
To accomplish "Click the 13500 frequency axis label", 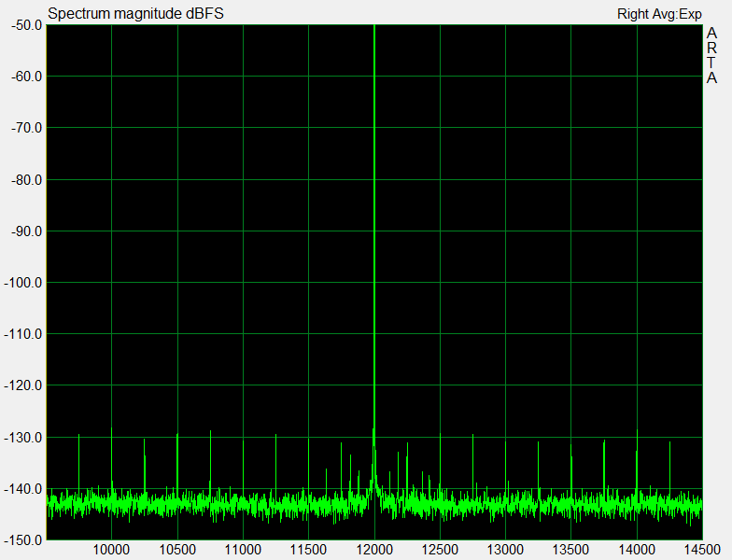I will click(x=570, y=550).
